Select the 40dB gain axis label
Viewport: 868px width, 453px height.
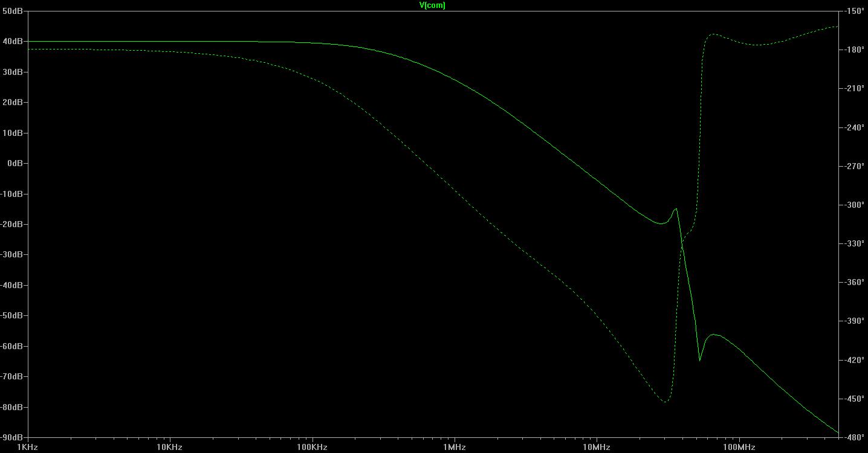tap(13, 42)
